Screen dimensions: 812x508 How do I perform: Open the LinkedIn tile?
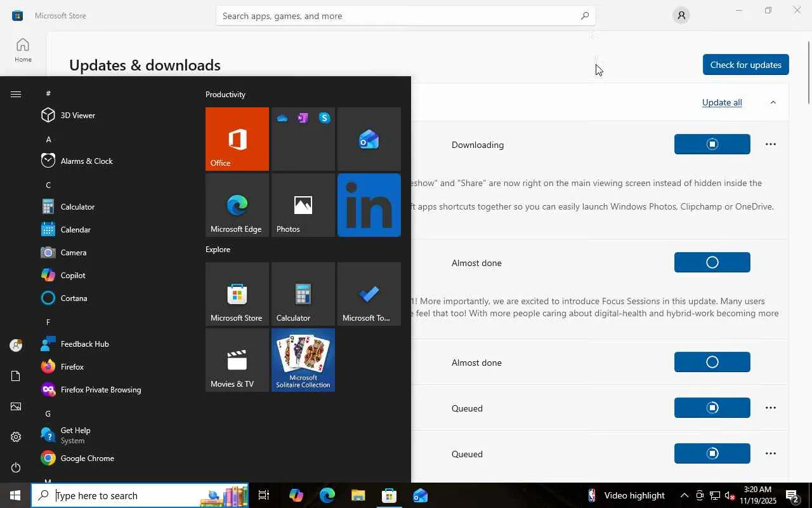pos(369,205)
